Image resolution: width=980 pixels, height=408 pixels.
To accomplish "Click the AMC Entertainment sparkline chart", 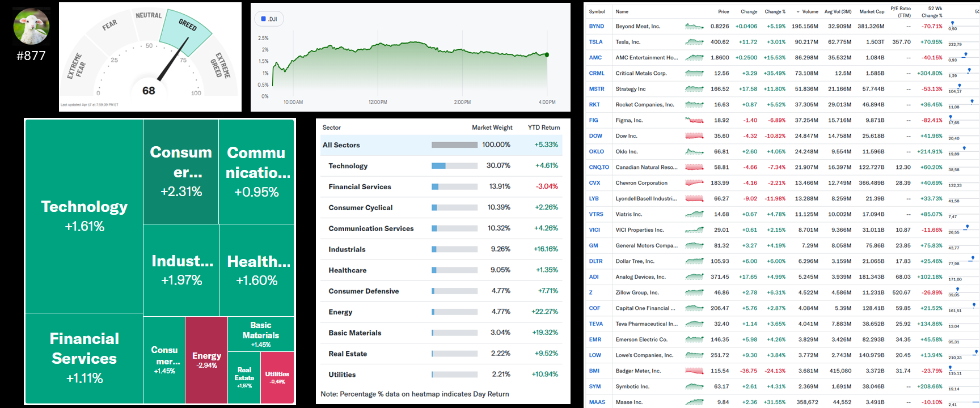I will point(694,58).
